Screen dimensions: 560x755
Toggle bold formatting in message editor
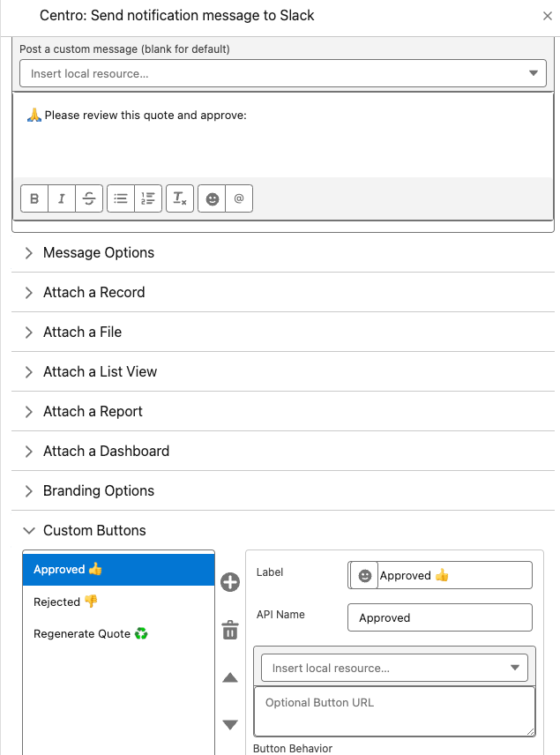34,198
